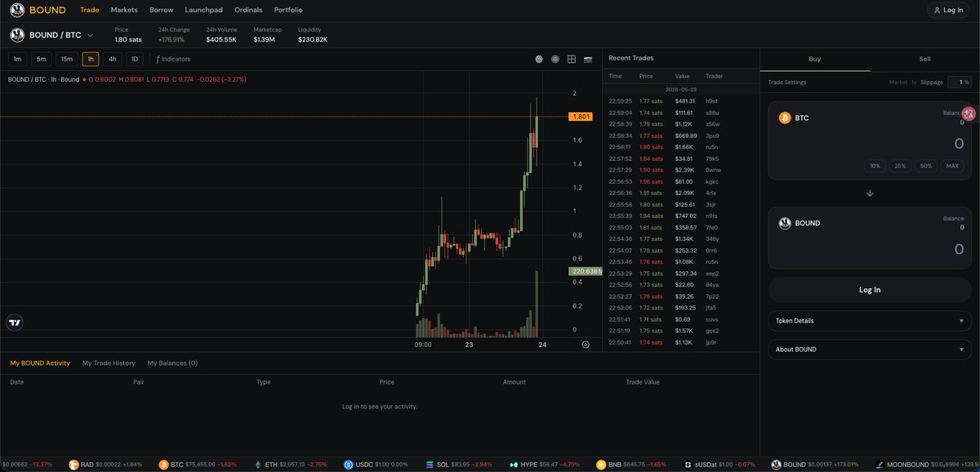Click the BTC icon in bottom ticker
The width and height of the screenshot is (980, 472).
163,465
